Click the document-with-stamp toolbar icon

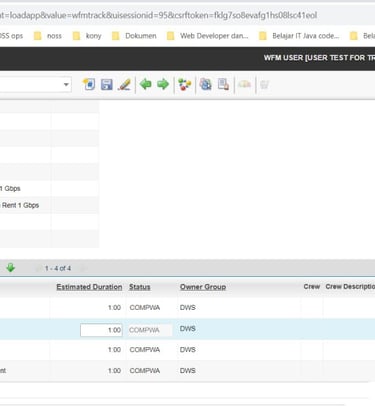(223, 84)
